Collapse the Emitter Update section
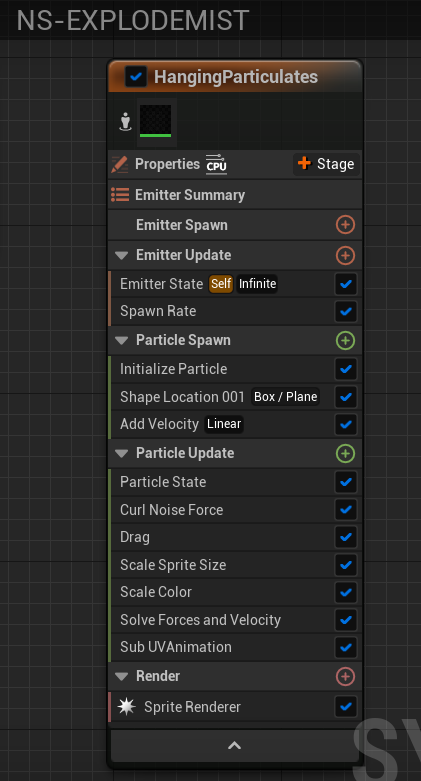Image resolution: width=421 pixels, height=781 pixels. [x=122, y=256]
